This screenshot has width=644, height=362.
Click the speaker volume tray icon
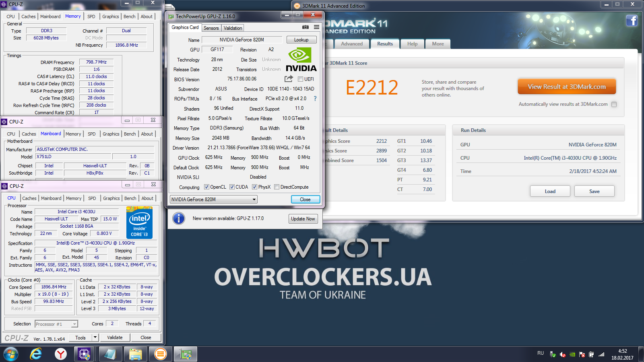coord(563,354)
